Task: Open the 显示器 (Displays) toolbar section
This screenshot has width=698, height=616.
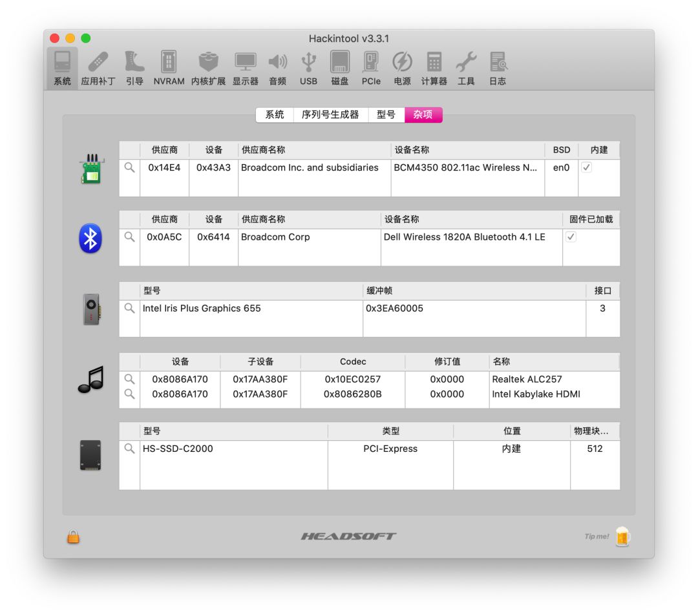Action: click(x=246, y=68)
